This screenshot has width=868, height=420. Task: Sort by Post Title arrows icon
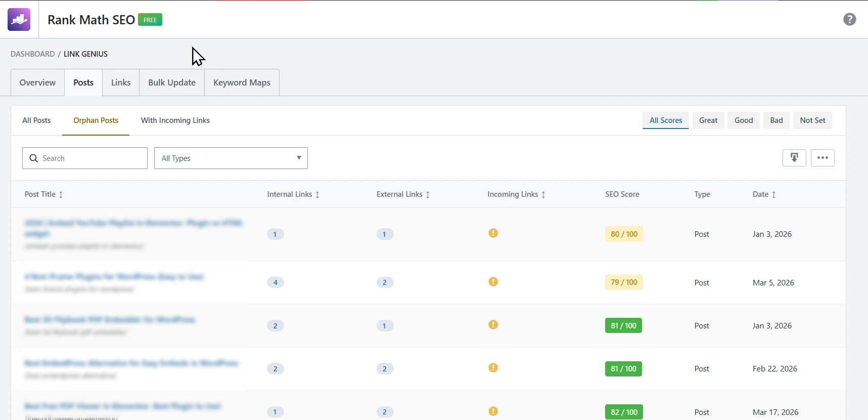tap(61, 195)
